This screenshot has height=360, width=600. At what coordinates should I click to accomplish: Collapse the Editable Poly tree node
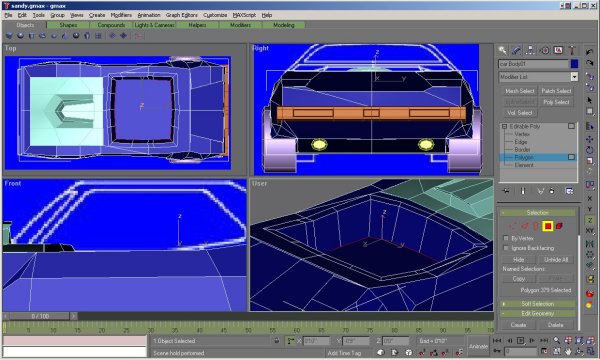tap(504, 126)
